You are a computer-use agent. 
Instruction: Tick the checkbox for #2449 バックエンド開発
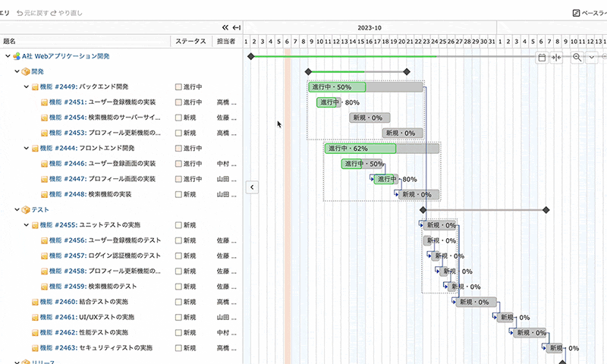pos(178,87)
